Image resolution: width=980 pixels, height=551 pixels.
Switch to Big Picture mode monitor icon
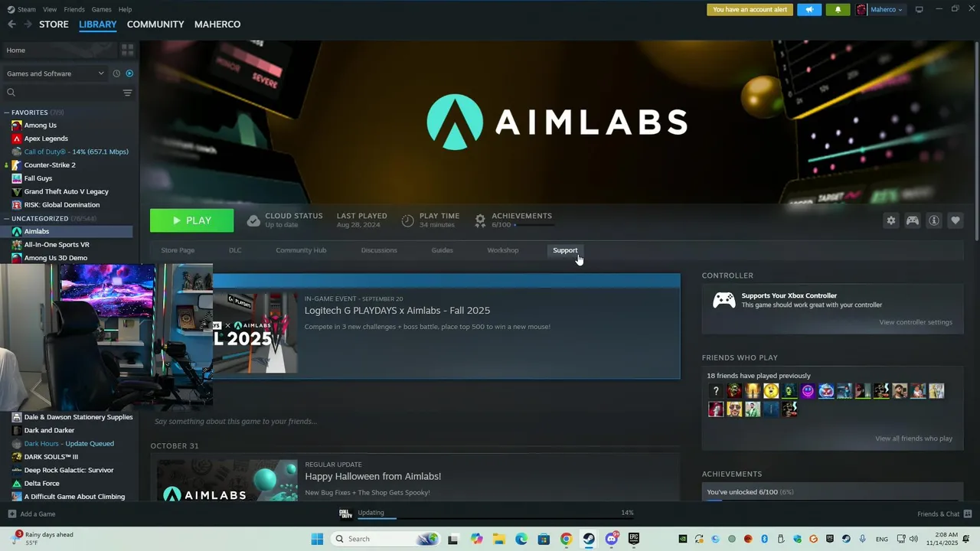[x=920, y=9]
